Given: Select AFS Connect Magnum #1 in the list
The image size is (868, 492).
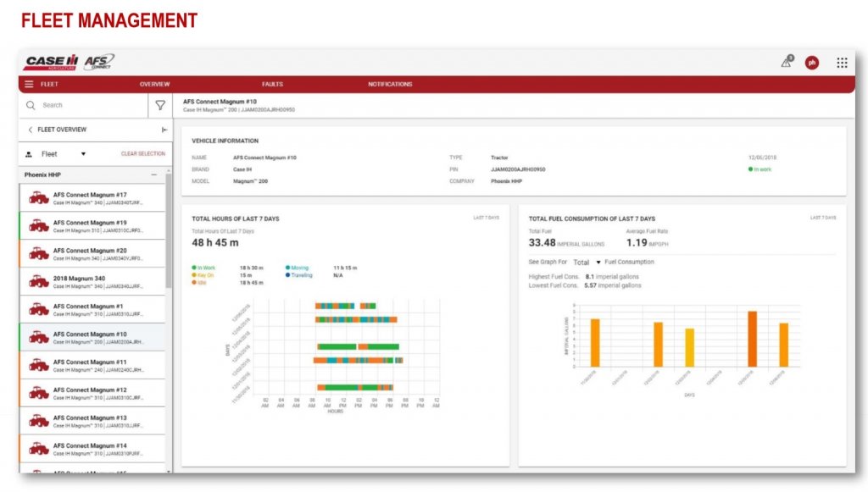Looking at the screenshot, I should (x=92, y=310).
